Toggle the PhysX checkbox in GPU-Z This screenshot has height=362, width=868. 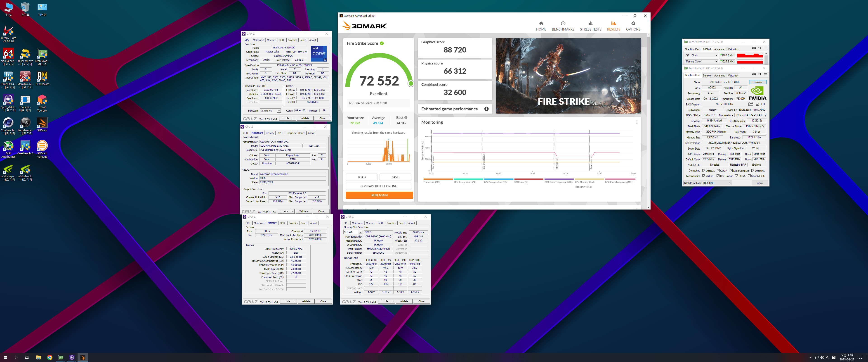[737, 176]
